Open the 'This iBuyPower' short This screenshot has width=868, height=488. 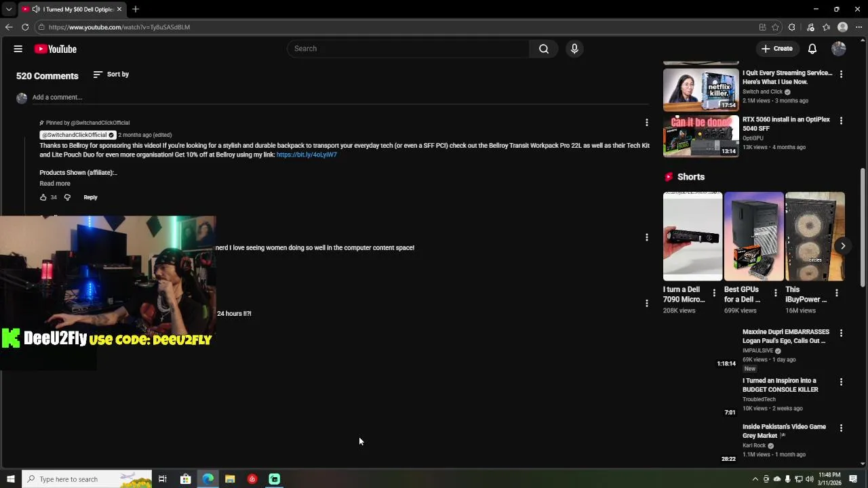(814, 237)
